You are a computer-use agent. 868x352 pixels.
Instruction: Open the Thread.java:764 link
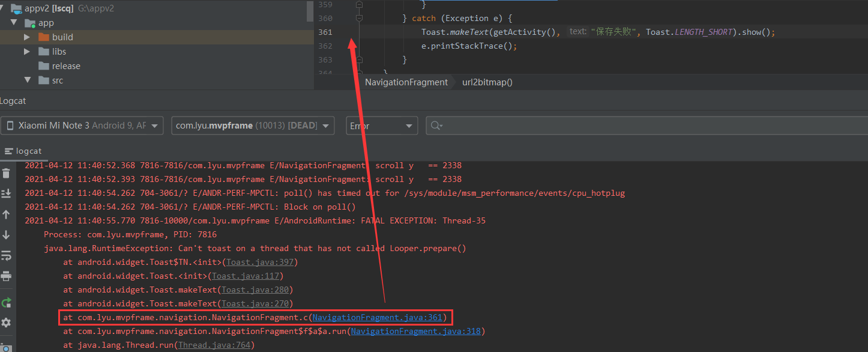tap(214, 345)
